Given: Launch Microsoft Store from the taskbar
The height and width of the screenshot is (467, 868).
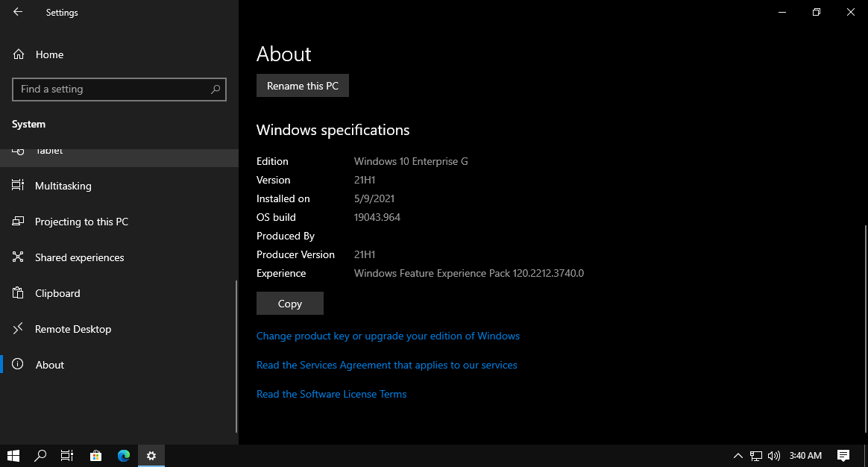Looking at the screenshot, I should (95, 455).
